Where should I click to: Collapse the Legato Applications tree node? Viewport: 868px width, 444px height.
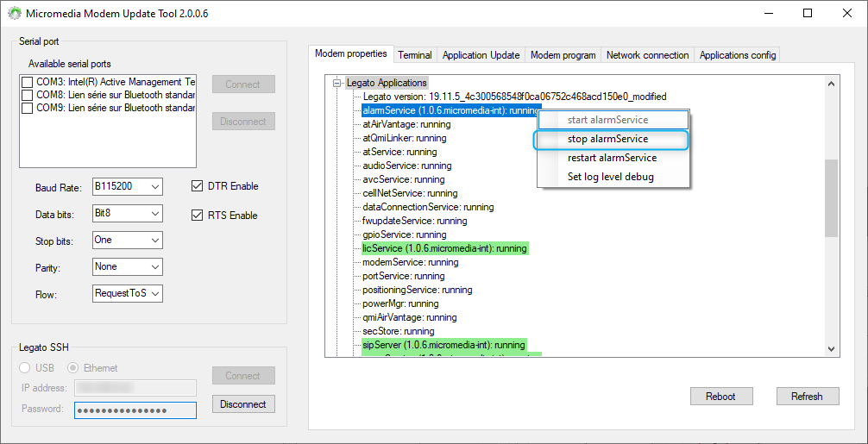tap(337, 83)
